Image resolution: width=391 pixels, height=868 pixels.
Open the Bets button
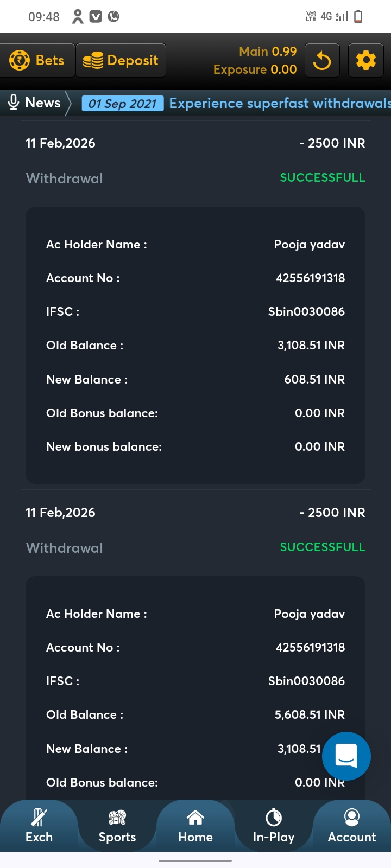click(x=37, y=60)
